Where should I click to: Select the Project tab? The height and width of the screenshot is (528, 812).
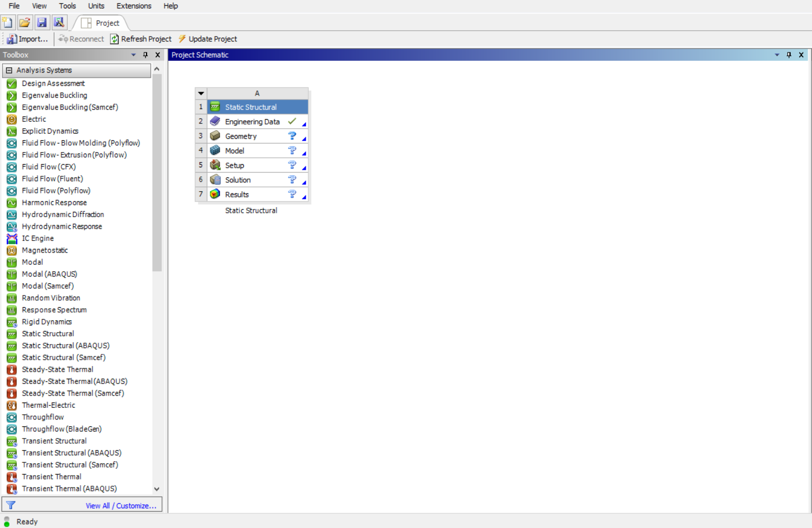(x=101, y=23)
